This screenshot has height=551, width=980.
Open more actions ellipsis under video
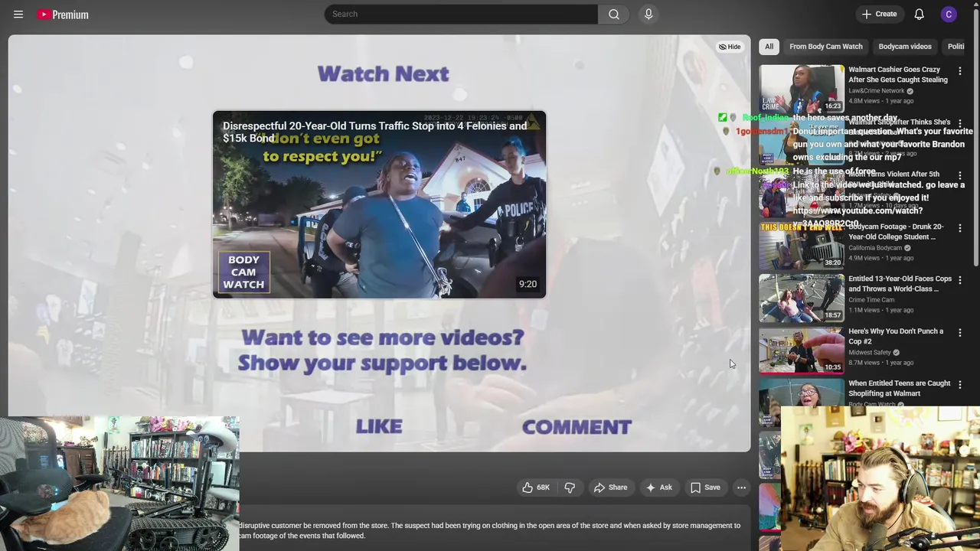pyautogui.click(x=741, y=487)
